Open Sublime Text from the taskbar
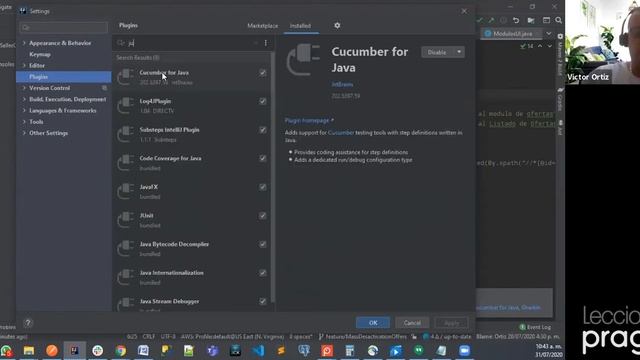The height and width of the screenshot is (360, 640). coord(281,351)
